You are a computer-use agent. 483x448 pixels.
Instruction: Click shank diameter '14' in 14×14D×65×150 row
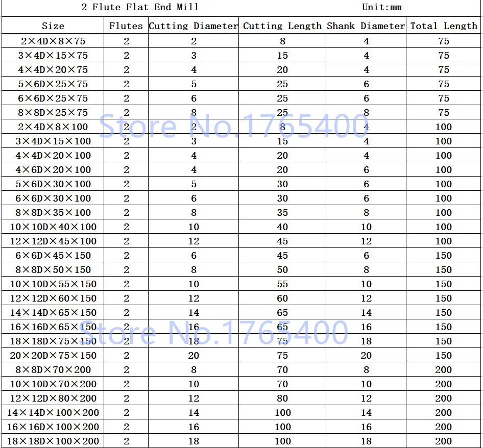366,312
